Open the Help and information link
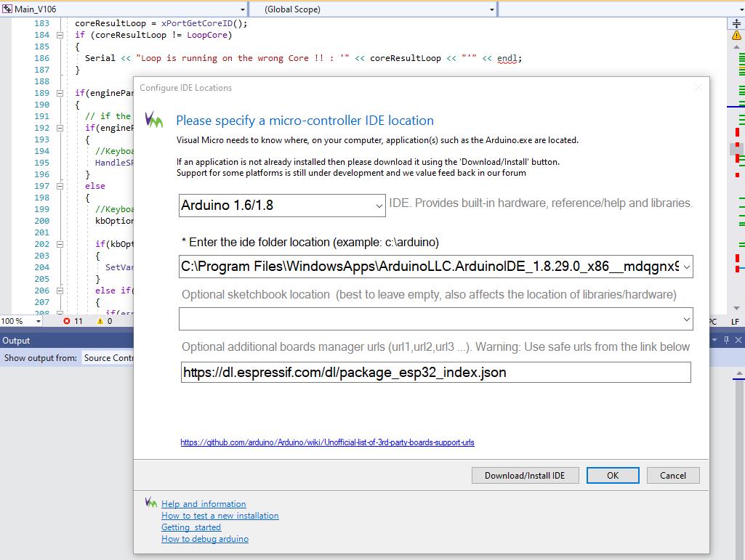The height and width of the screenshot is (560, 745). pos(204,504)
